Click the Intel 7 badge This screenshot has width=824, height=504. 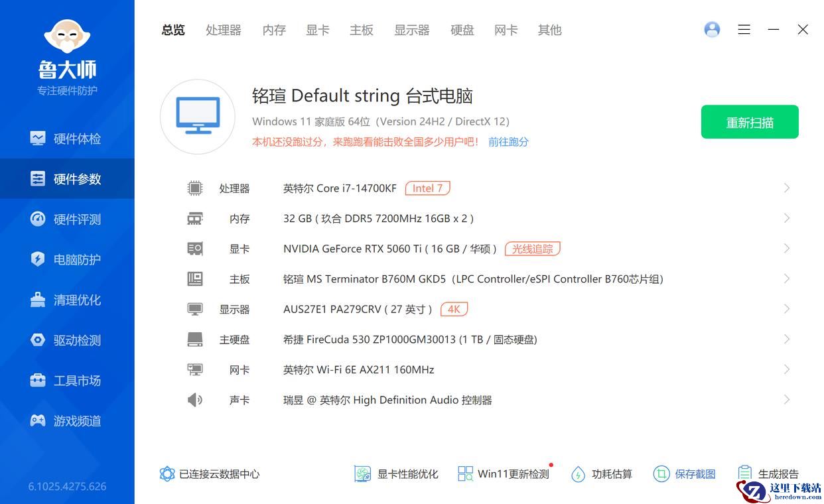[x=427, y=188]
